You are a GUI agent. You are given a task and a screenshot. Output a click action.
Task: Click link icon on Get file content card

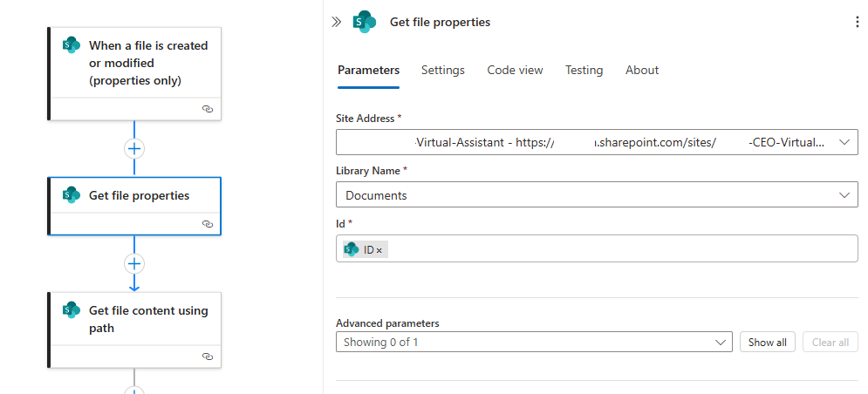click(x=207, y=357)
